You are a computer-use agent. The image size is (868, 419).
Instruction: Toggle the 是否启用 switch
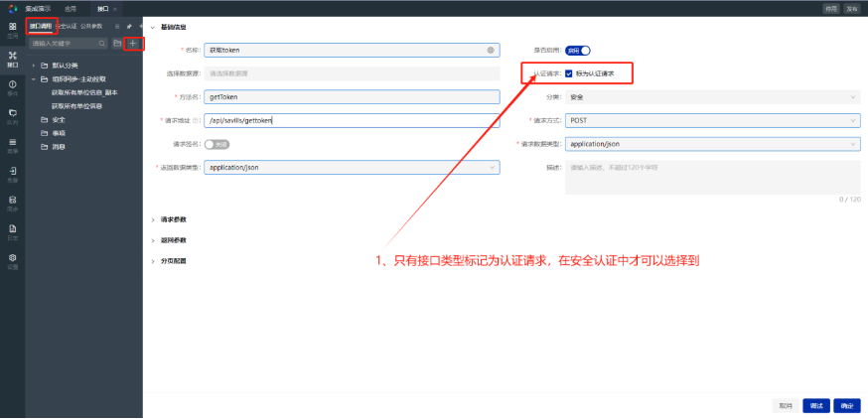pos(577,51)
